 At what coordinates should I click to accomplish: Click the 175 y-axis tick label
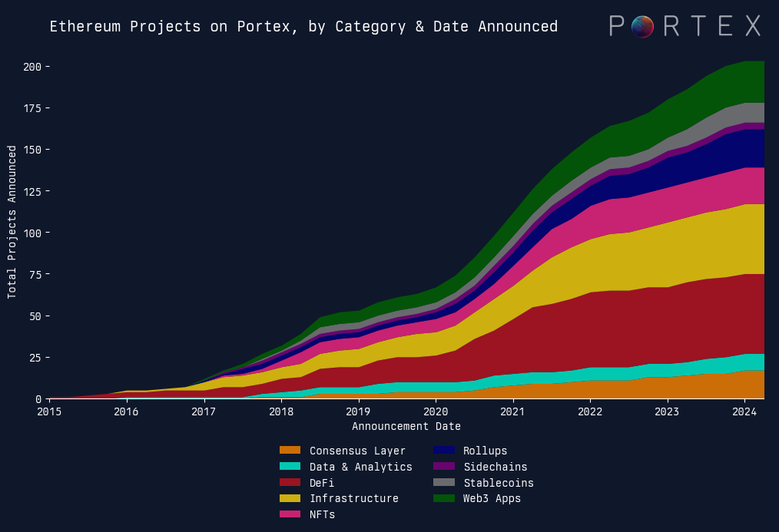tap(32, 108)
